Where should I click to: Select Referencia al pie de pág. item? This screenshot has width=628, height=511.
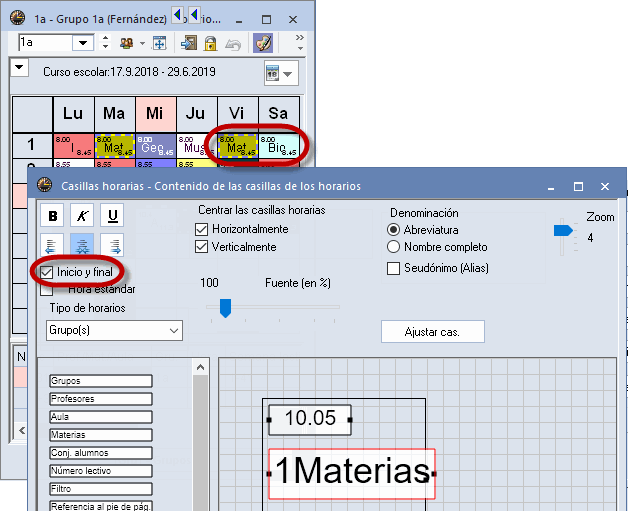point(101,506)
